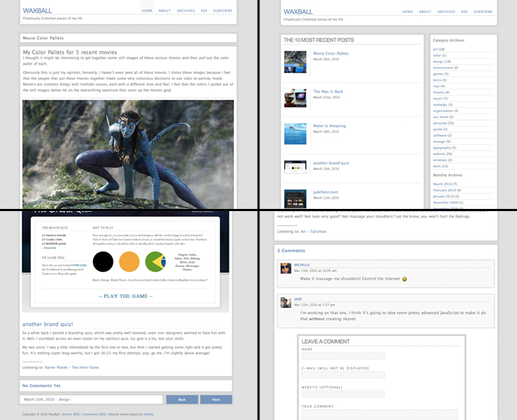The height and width of the screenshot is (420, 517).
Task: Open the Rainer Ptacek - The Inner Flame link
Action: (x=72, y=368)
